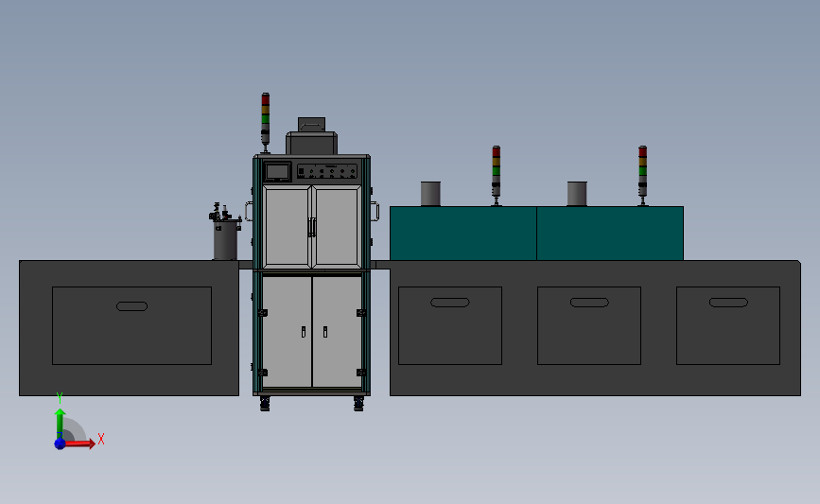Select the pressure tank beside the central cabinet

point(225,232)
